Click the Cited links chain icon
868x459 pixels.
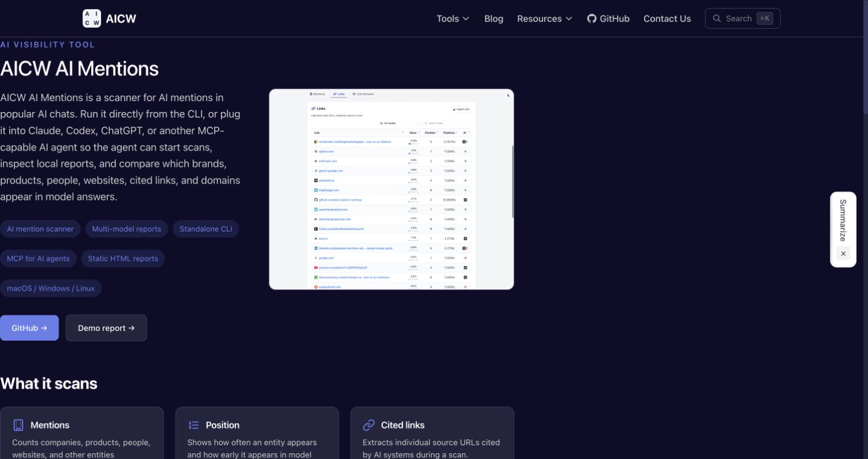pos(369,425)
